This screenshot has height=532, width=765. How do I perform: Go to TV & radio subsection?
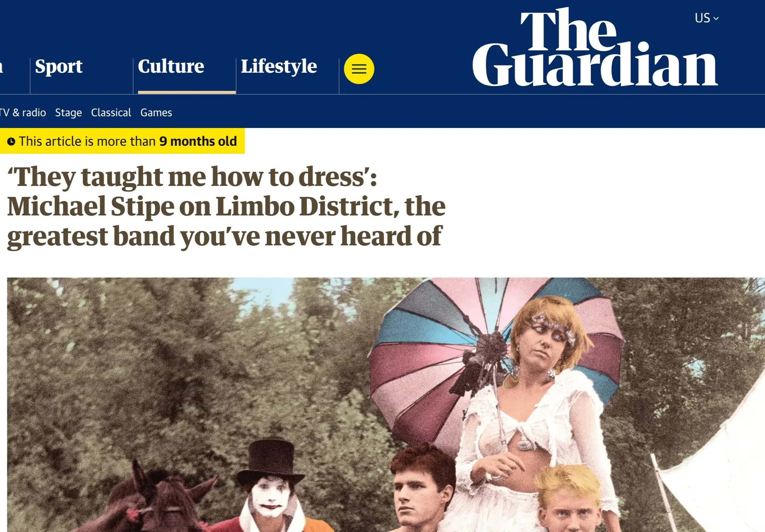click(23, 112)
